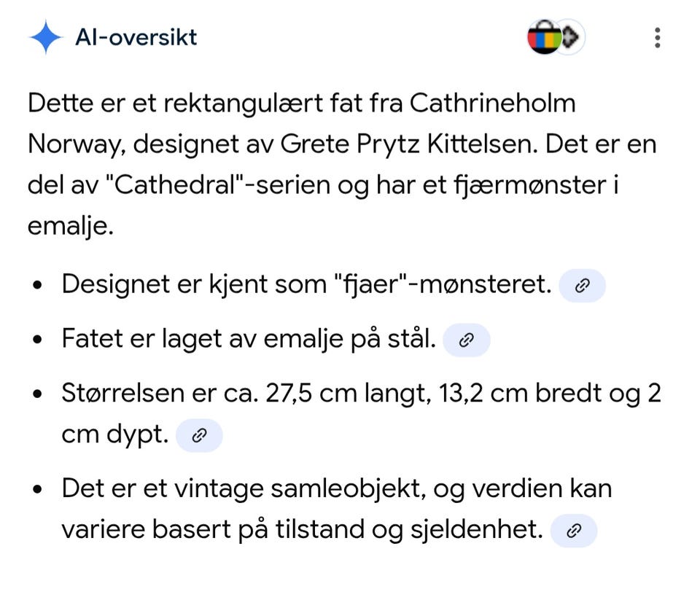The image size is (700, 597).
Task: Click the AI-oversikt heading label
Action: click(x=136, y=37)
